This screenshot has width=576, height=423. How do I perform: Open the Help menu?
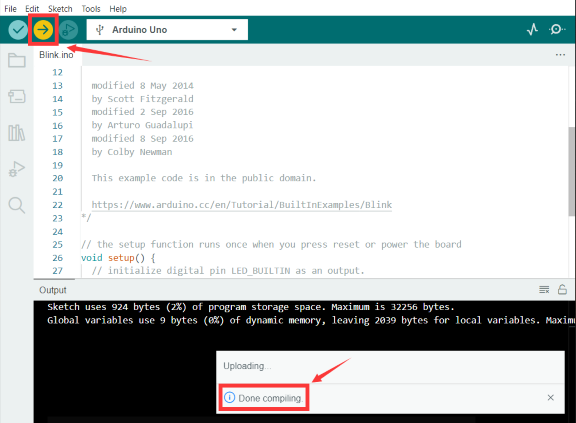pos(118,8)
